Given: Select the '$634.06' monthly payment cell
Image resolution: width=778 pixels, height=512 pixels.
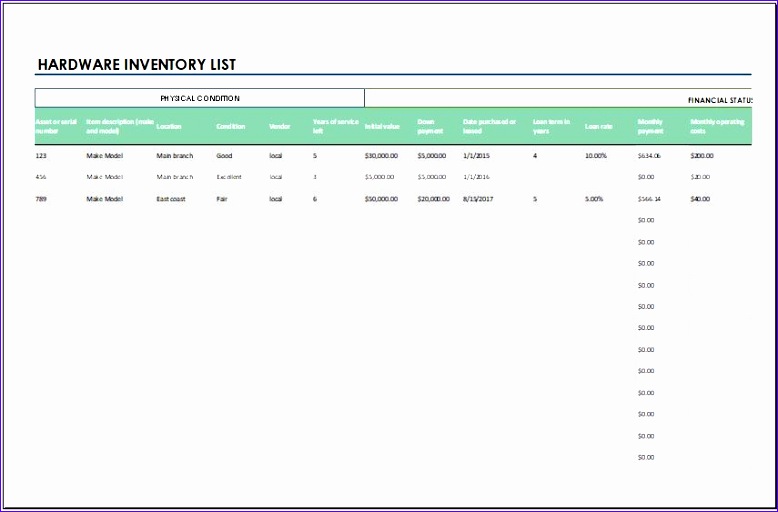Looking at the screenshot, I should coord(649,156).
